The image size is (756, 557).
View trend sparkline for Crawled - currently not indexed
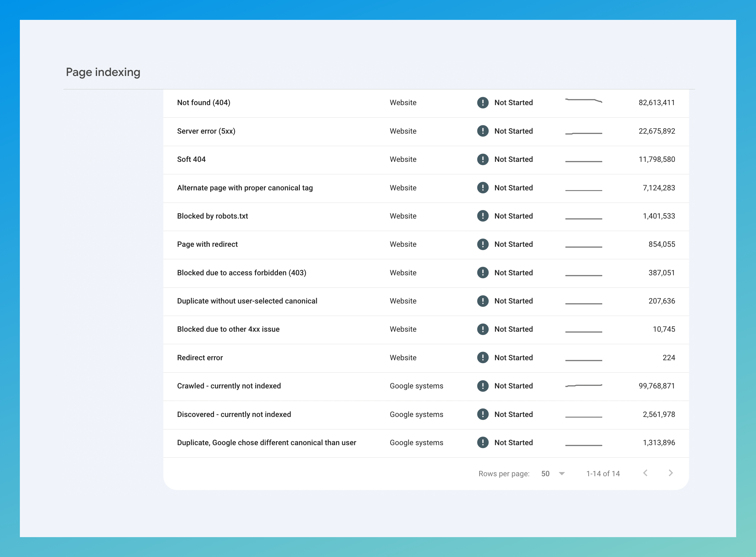[583, 386]
